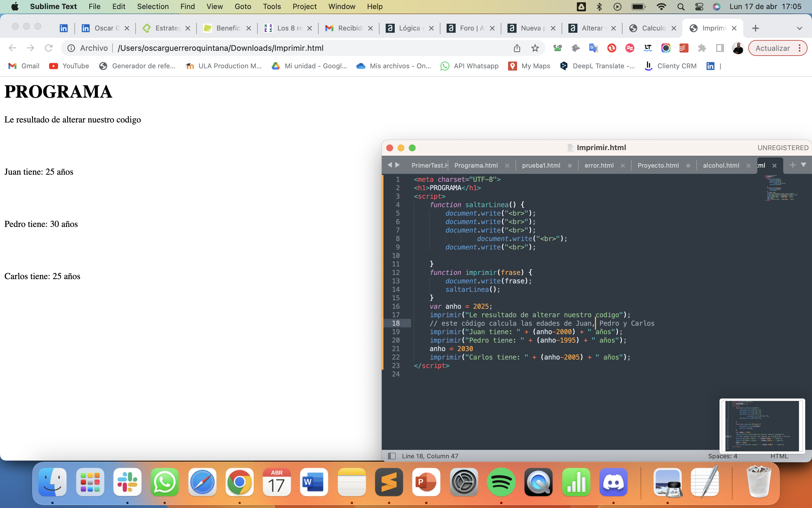
Task: Open System Preferences from the Dock
Action: pyautogui.click(x=464, y=482)
